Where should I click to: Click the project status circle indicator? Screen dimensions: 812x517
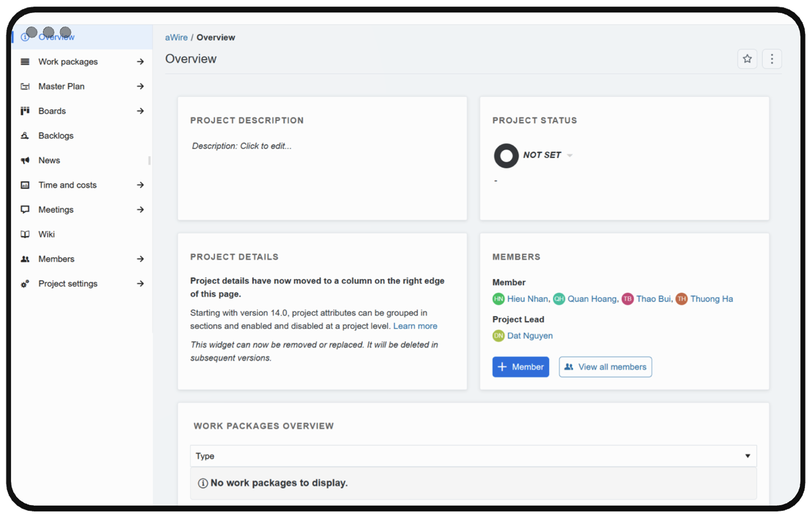pos(506,156)
